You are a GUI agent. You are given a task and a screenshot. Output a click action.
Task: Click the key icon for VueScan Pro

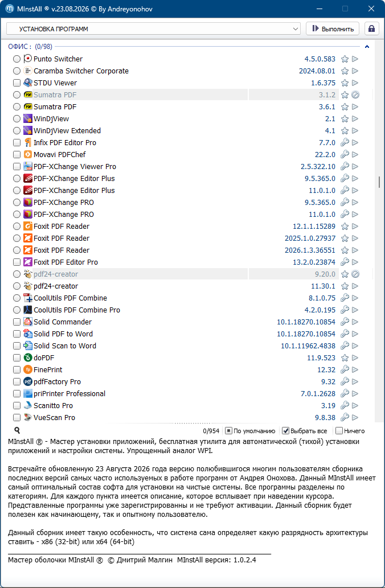(345, 417)
